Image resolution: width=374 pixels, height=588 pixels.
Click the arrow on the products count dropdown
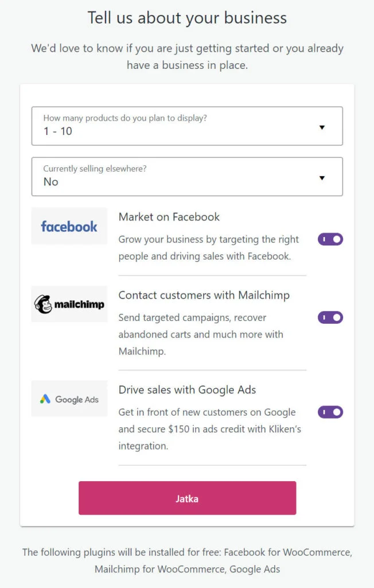tap(322, 127)
